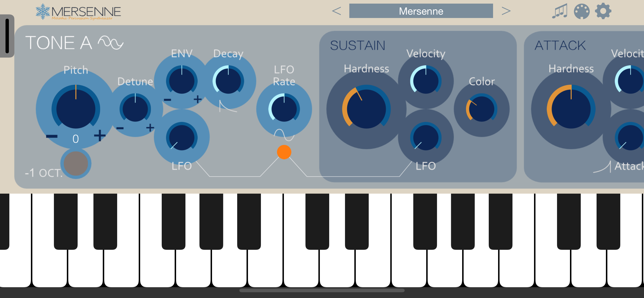Go to next preset arrow
Image resolution: width=644 pixels, height=298 pixels.
click(506, 11)
